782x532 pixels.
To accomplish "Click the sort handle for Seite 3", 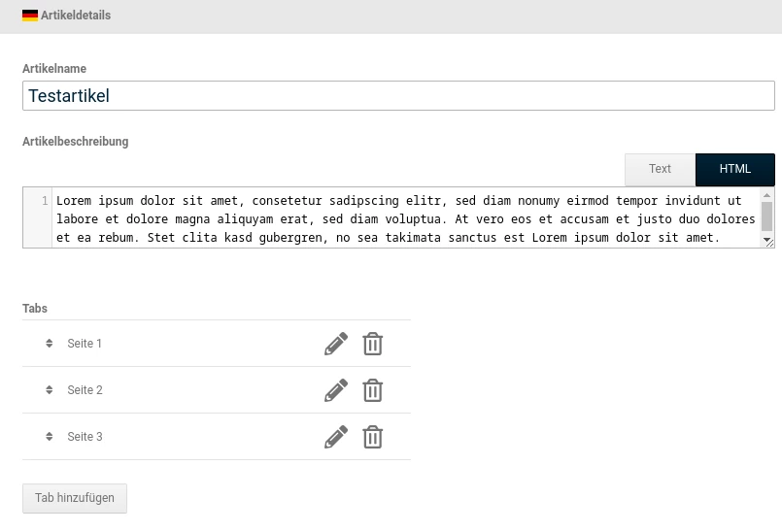I will coord(49,436).
